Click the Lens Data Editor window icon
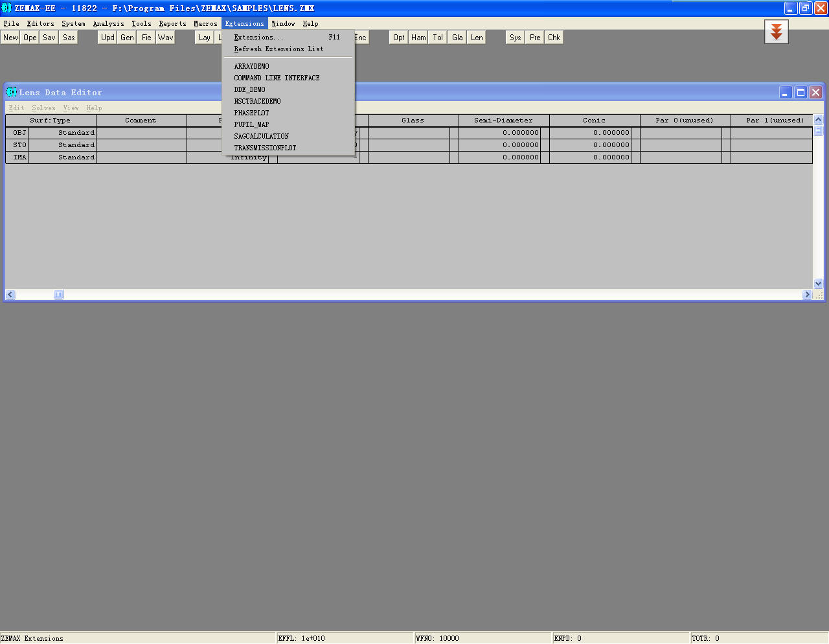 pyautogui.click(x=12, y=92)
